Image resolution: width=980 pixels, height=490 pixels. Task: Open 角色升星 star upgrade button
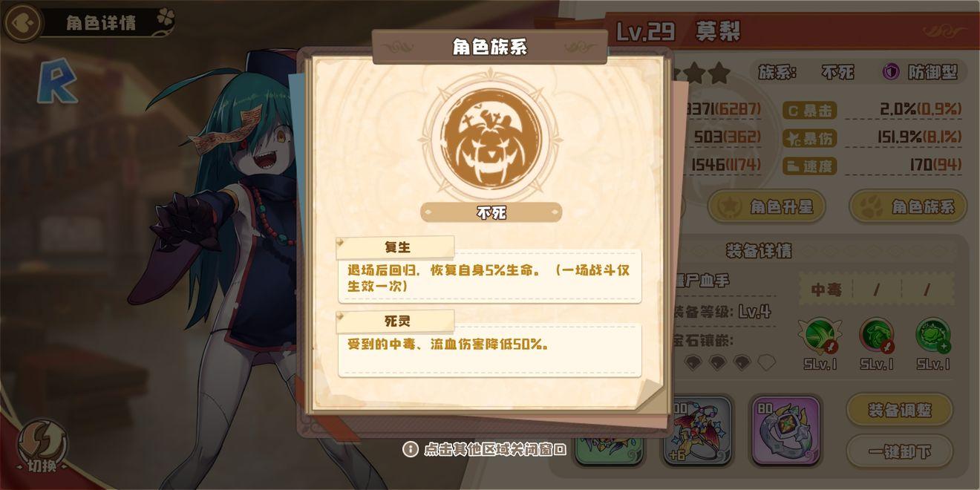[766, 206]
